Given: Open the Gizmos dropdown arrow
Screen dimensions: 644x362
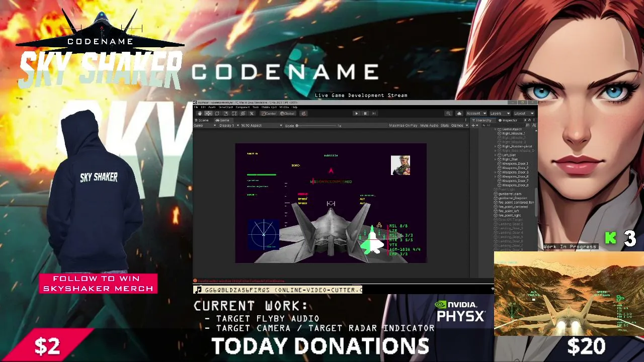Looking at the screenshot, I should 466,125.
